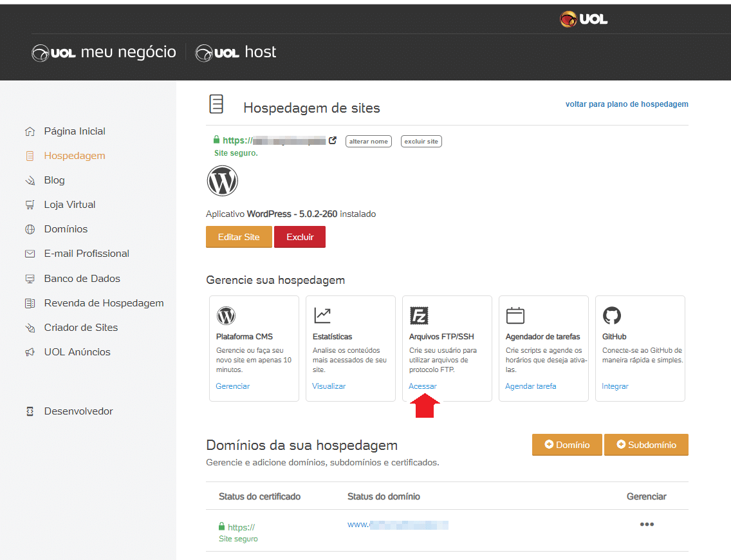Click the Agendador de tarefas calendar icon
731x560 pixels.
[x=515, y=315]
